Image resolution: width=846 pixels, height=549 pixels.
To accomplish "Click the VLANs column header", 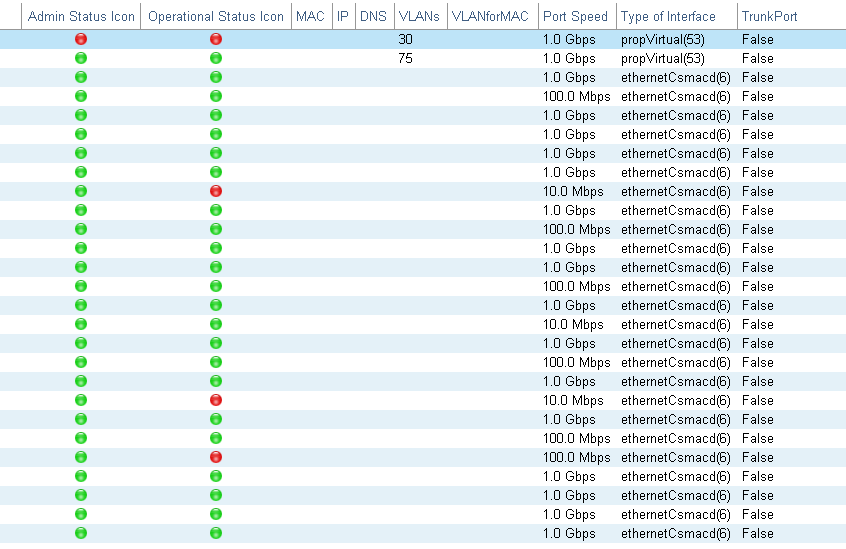I will click(x=419, y=16).
